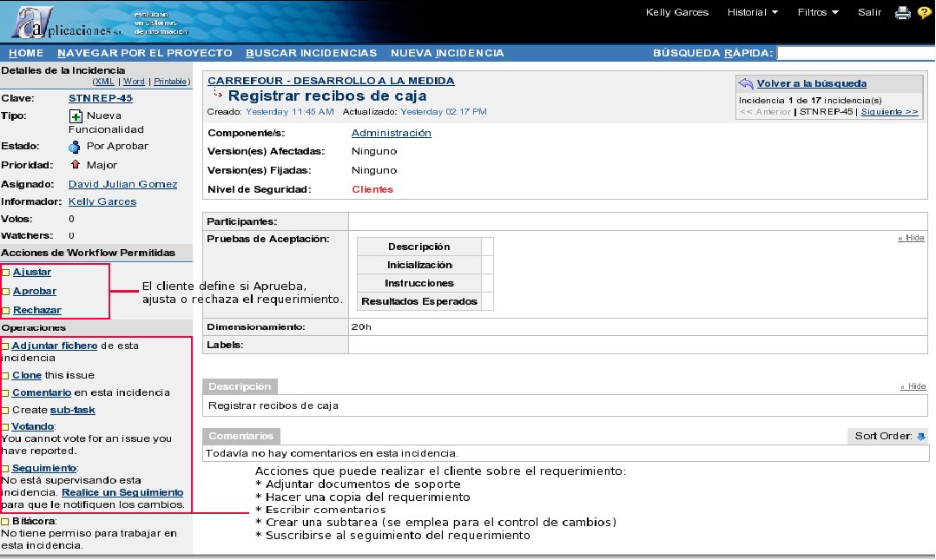Click the Aprobar workflow action

coord(35,291)
